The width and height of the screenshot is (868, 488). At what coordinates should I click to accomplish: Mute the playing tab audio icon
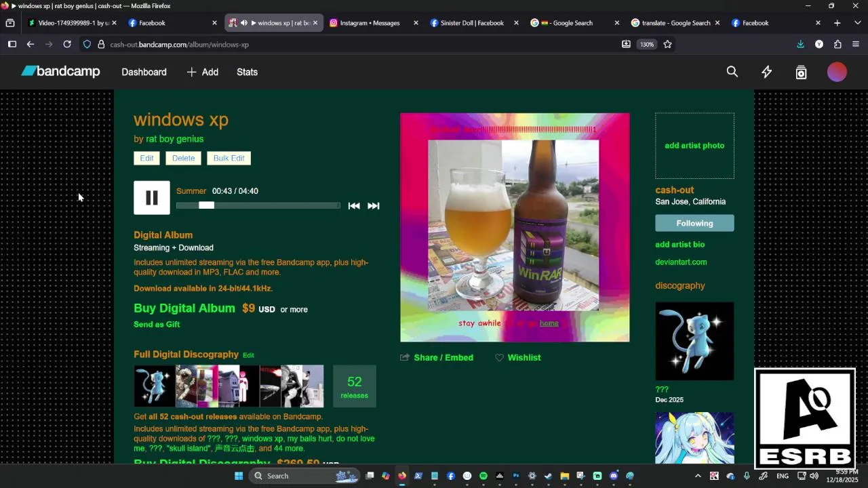point(244,23)
